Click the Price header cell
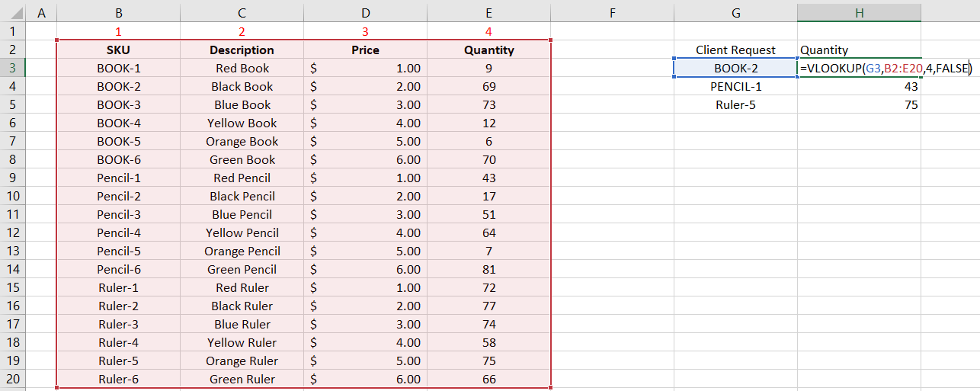The height and width of the screenshot is (391, 980). pos(365,50)
